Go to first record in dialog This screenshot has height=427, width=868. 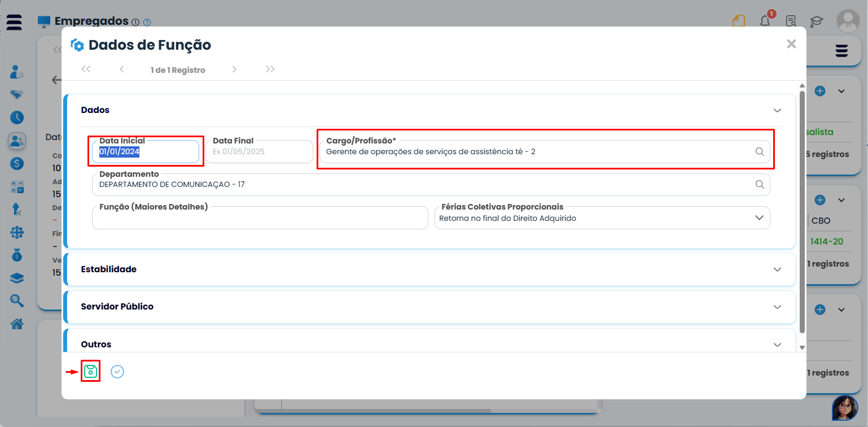click(86, 69)
